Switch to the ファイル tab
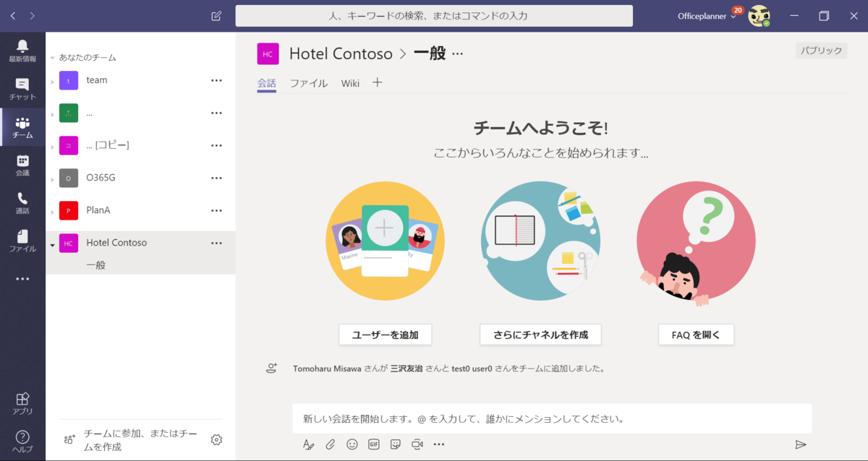This screenshot has width=868, height=461. pos(309,83)
